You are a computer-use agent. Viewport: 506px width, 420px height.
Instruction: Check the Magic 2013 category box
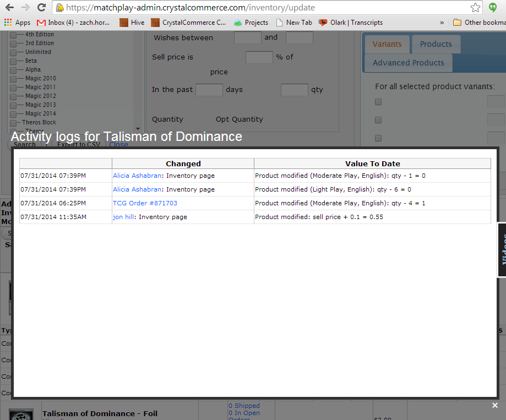13,105
